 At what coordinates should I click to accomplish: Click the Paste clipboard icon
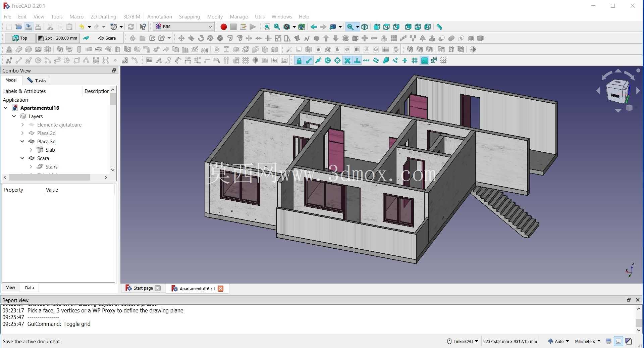69,27
